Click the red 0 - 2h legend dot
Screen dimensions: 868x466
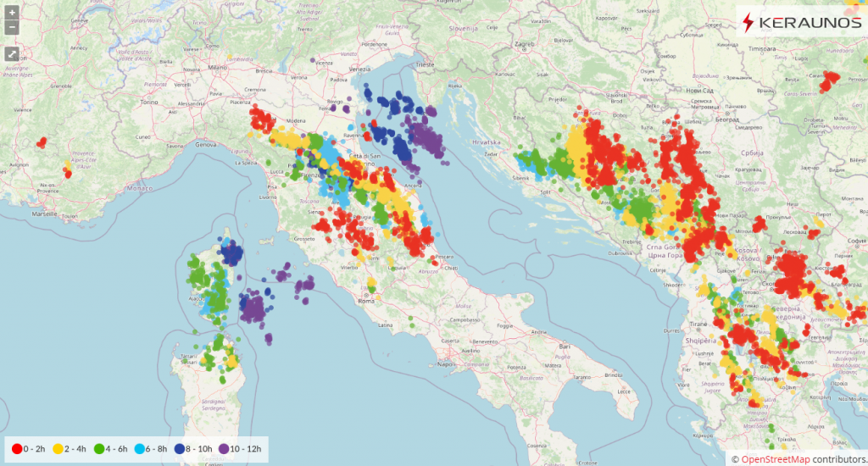click(x=17, y=449)
